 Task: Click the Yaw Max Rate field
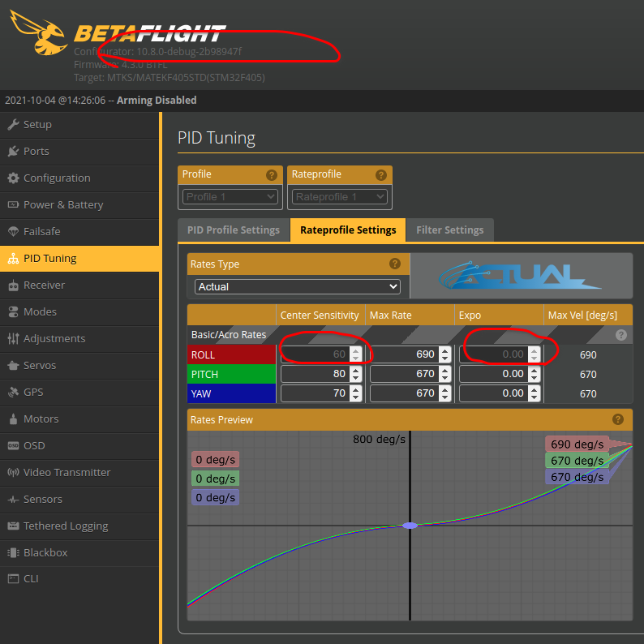click(410, 393)
